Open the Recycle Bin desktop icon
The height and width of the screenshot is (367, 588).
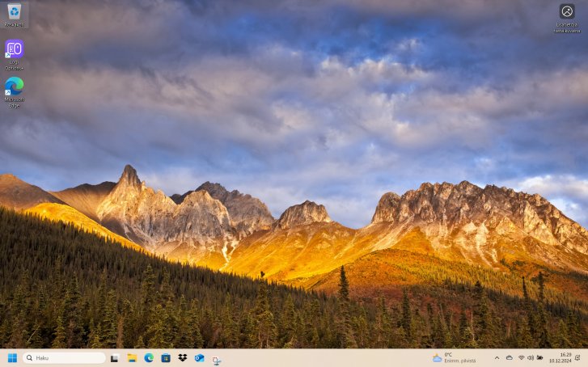coord(14,12)
